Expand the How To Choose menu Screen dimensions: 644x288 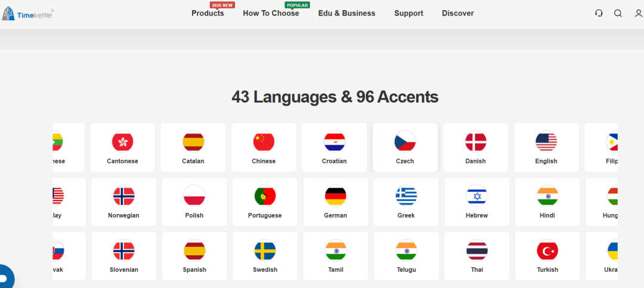click(x=271, y=13)
